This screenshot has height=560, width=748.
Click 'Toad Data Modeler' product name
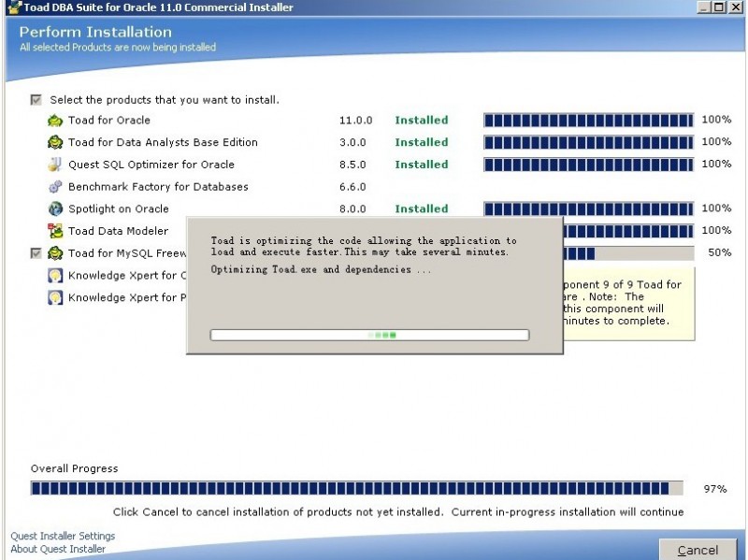pyautogui.click(x=119, y=231)
